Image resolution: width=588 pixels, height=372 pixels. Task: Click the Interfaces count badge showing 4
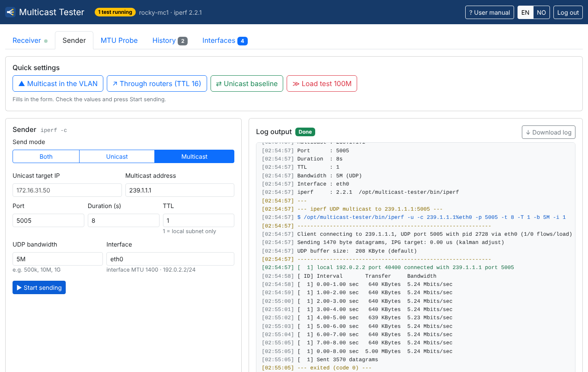pyautogui.click(x=243, y=41)
